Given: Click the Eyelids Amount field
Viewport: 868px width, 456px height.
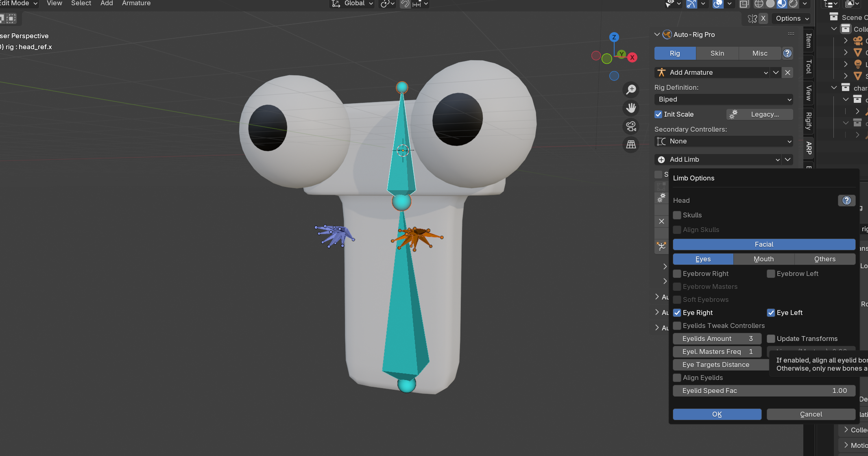Looking at the screenshot, I should pyautogui.click(x=717, y=339).
